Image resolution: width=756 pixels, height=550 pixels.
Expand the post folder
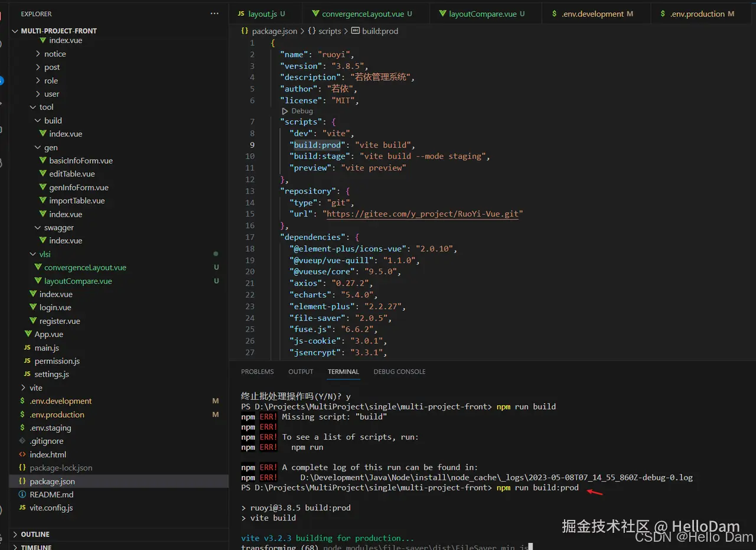[x=38, y=67]
